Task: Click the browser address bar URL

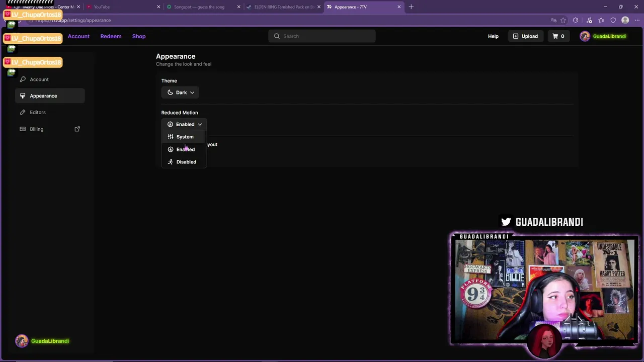Action: pyautogui.click(x=73, y=20)
